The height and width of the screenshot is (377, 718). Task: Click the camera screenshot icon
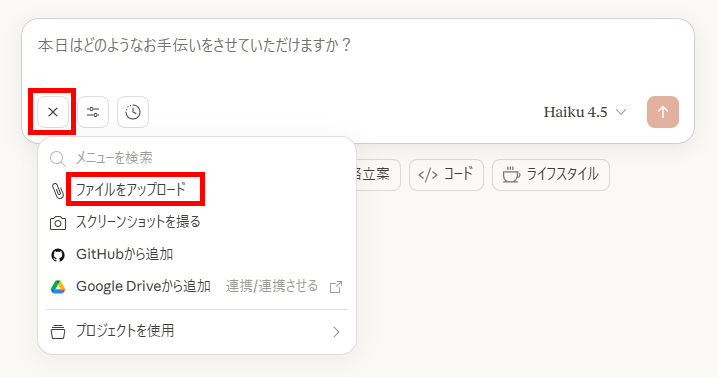coord(58,223)
